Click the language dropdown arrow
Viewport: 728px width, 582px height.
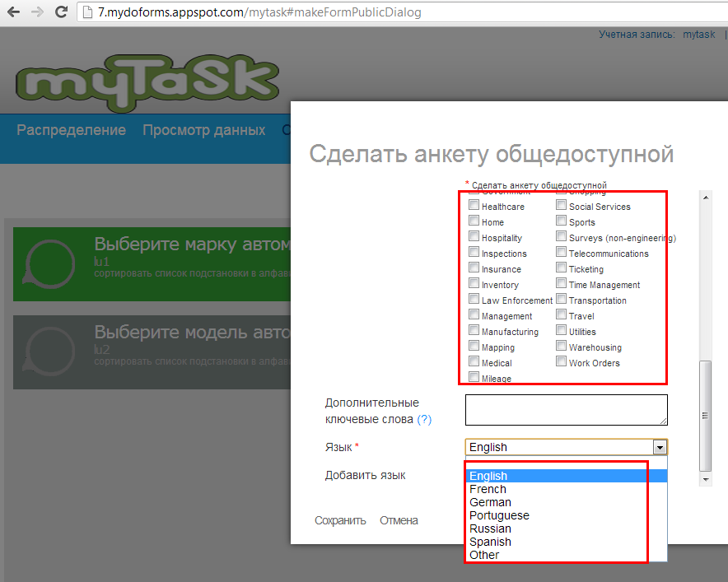click(x=659, y=447)
